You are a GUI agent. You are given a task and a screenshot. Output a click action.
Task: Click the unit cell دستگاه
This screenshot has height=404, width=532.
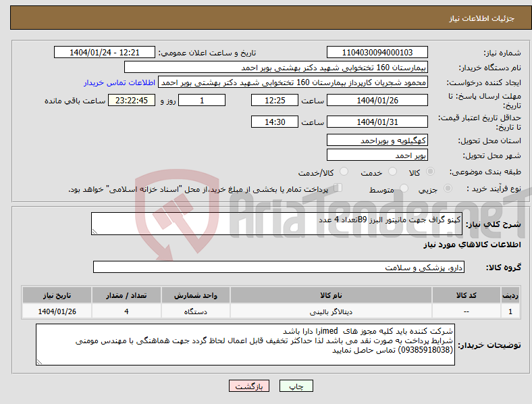tap(195, 311)
